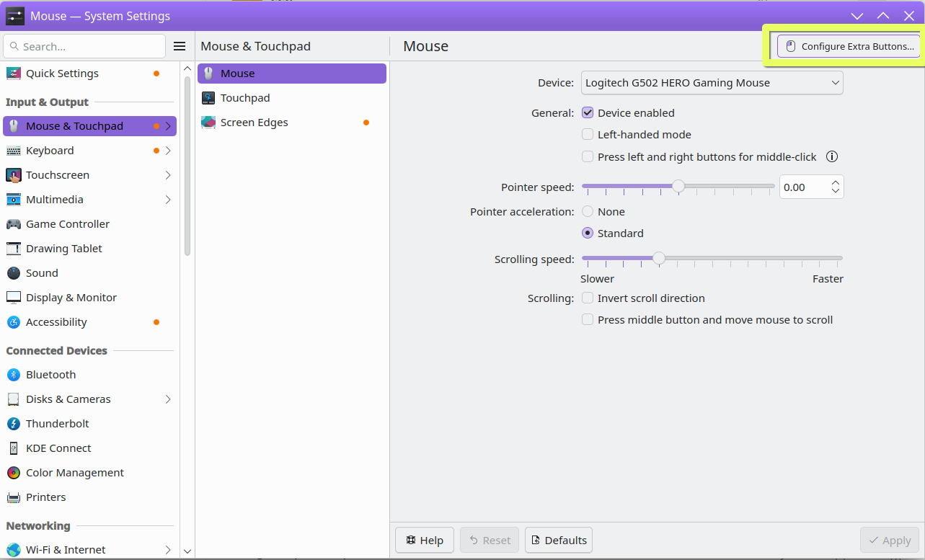This screenshot has width=925, height=560.
Task: Toggle Invert scroll direction checkbox
Action: click(x=588, y=298)
